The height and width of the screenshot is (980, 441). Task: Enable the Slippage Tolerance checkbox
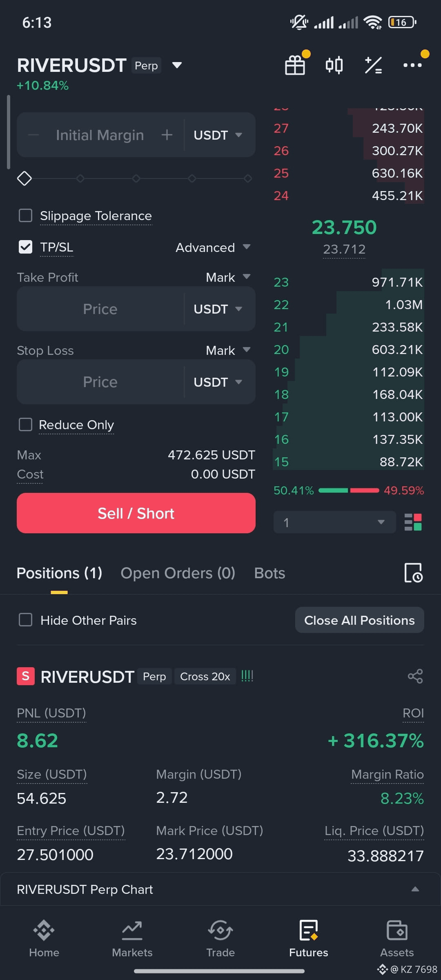26,216
